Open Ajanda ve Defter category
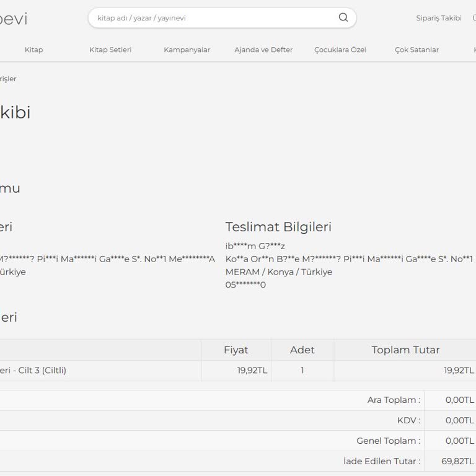 pyautogui.click(x=263, y=50)
